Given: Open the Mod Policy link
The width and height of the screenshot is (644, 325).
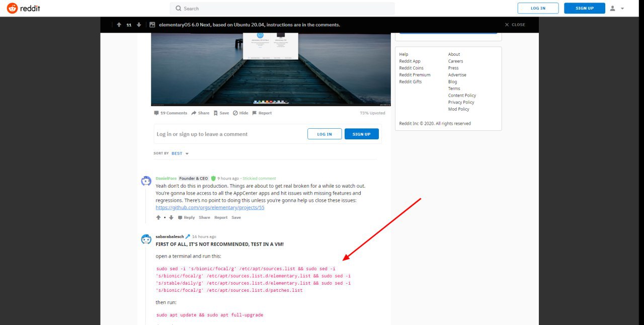Looking at the screenshot, I should point(459,109).
